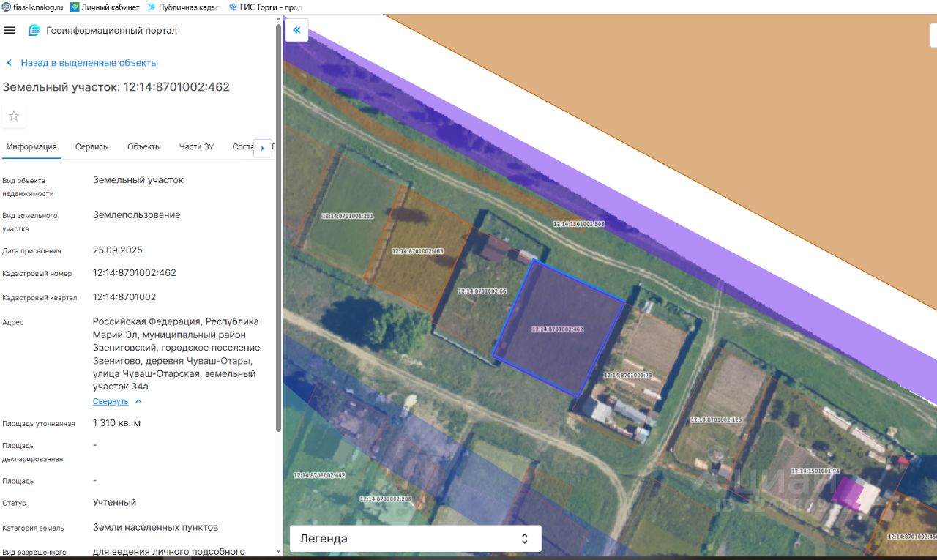Click the area value 1 310 кв. м
Screen dimensions: 937x560
tap(117, 423)
